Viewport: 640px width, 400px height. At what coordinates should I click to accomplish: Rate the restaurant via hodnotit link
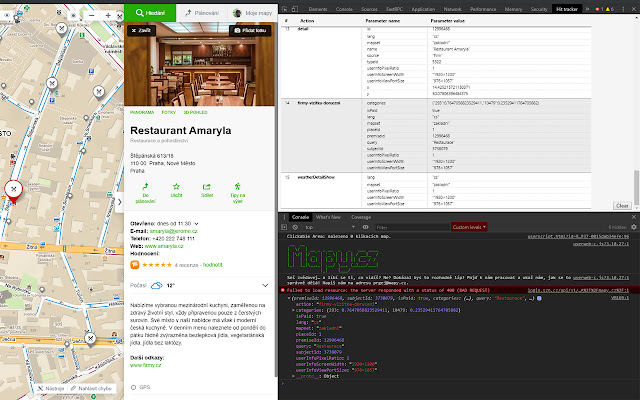pos(213,265)
